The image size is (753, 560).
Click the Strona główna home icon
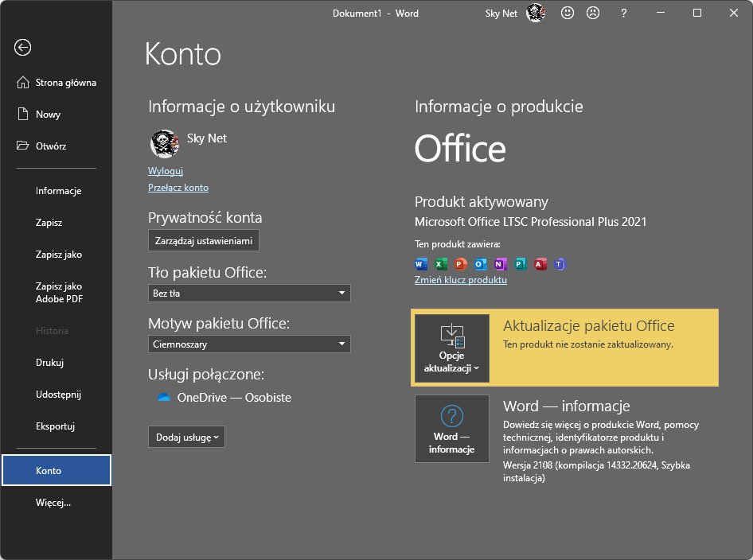(22, 83)
